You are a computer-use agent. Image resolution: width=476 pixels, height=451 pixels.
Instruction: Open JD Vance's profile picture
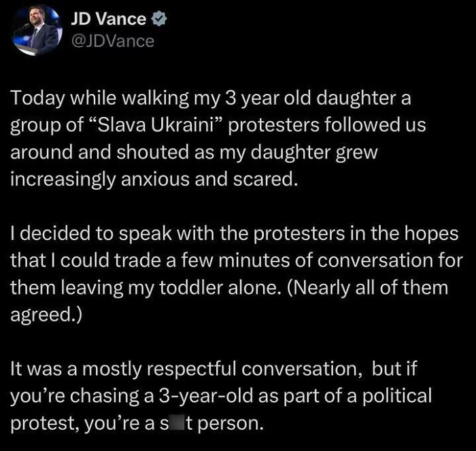(37, 31)
